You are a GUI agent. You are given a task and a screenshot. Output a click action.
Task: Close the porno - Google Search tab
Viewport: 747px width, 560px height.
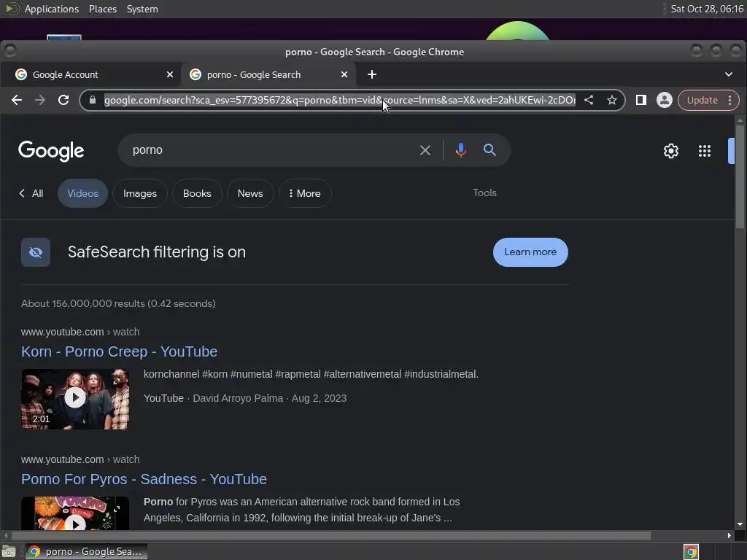344,75
